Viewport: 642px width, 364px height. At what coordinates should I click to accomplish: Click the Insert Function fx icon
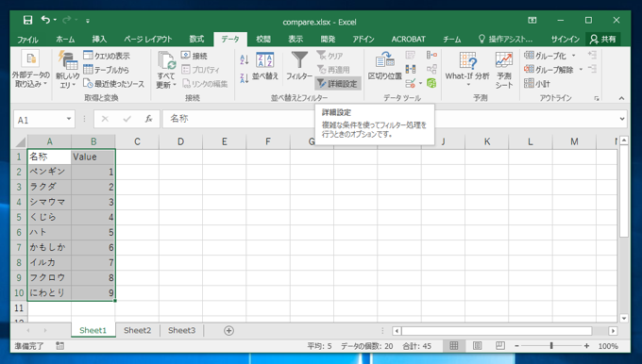[x=148, y=119]
